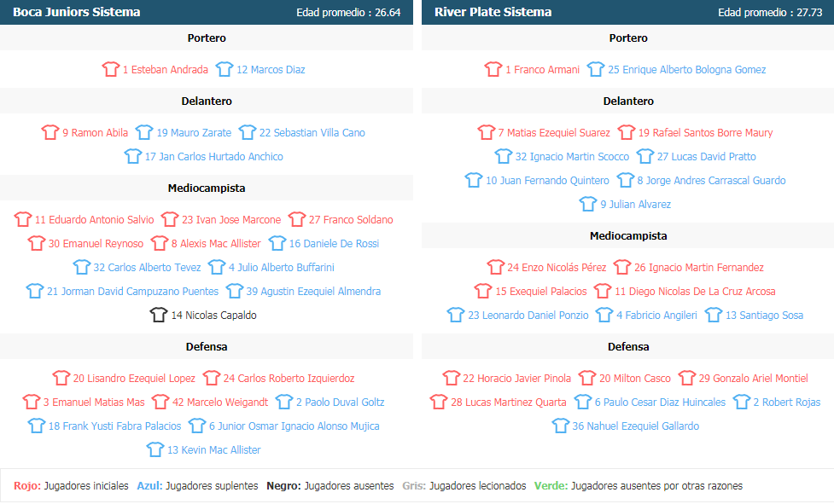Open 8 Alexis Mac Allister profile
The height and width of the screenshot is (504, 834).
[216, 244]
